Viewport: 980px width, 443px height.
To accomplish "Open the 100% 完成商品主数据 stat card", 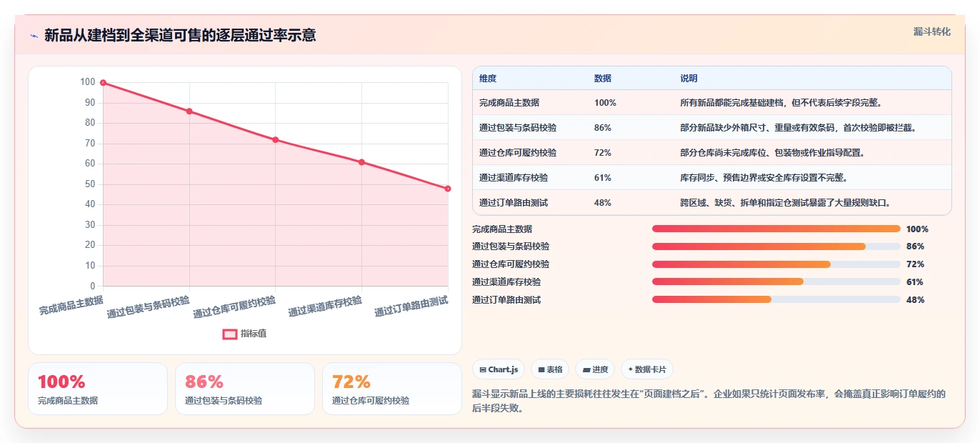I will tap(98, 389).
